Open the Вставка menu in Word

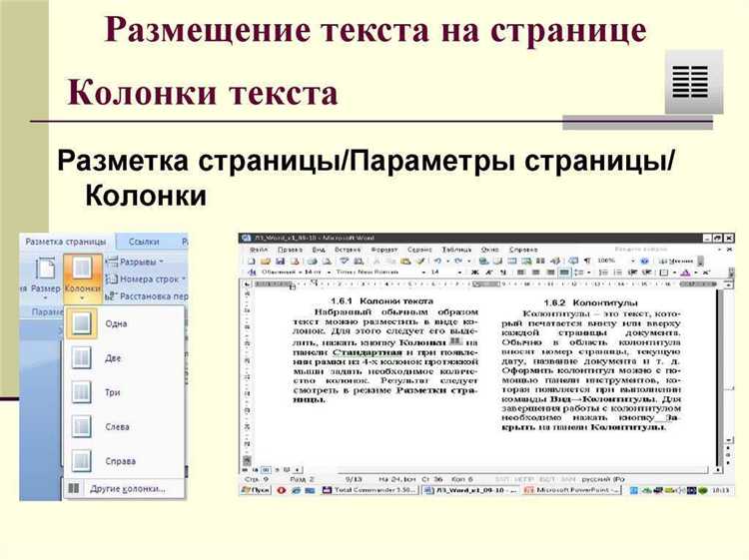click(348, 250)
